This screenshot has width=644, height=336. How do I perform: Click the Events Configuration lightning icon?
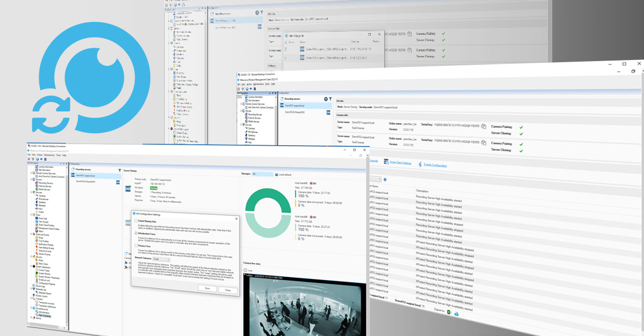click(x=420, y=163)
